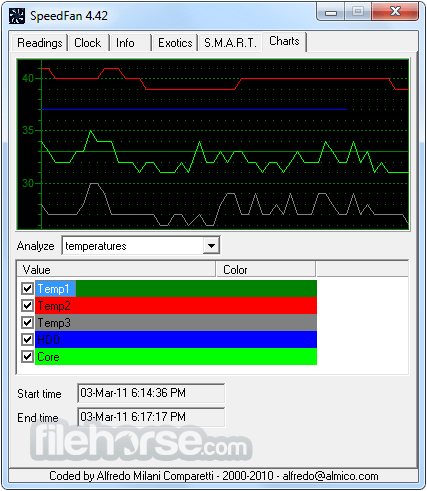The height and width of the screenshot is (491, 427).
Task: Uncheck the Temp1 checkbox
Action: point(27,289)
